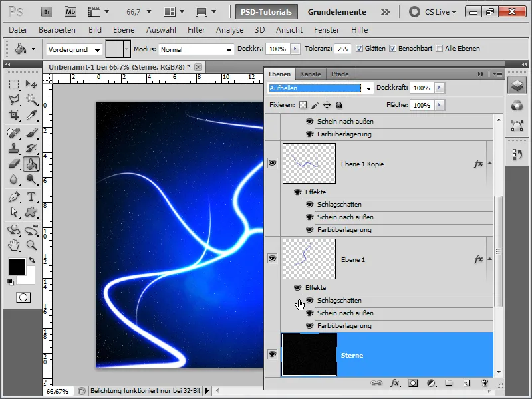Select the Brush tool
532x399 pixels.
[x=31, y=132]
